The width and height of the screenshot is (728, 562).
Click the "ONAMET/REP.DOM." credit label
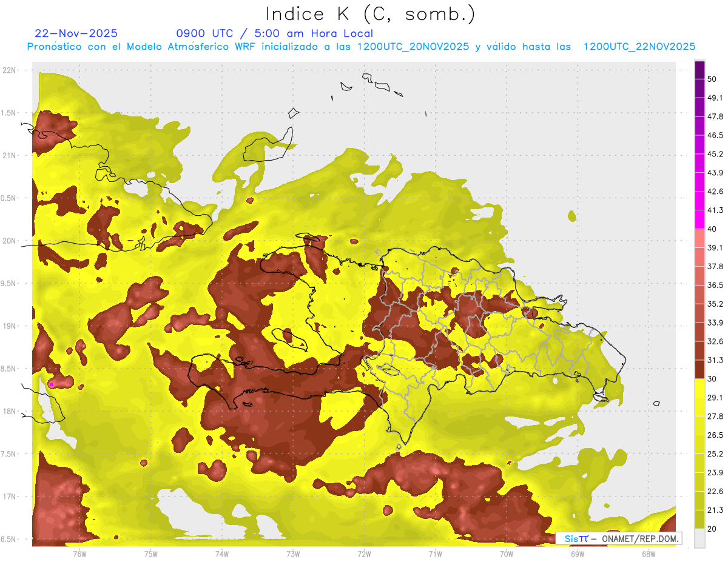pyautogui.click(x=639, y=538)
